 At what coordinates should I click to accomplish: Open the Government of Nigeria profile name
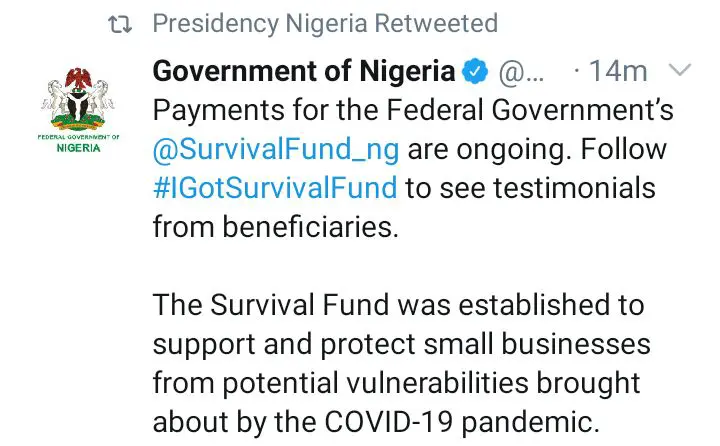[x=304, y=72]
